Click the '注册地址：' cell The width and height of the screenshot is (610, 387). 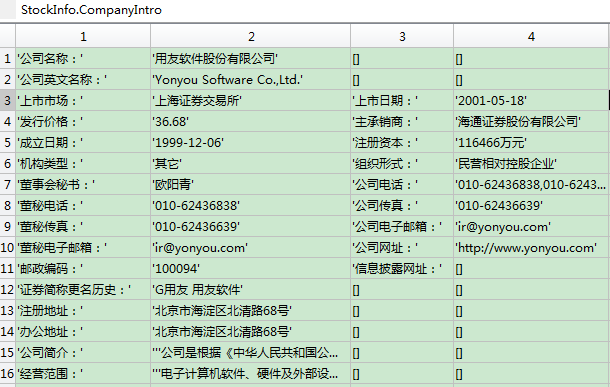(x=83, y=311)
